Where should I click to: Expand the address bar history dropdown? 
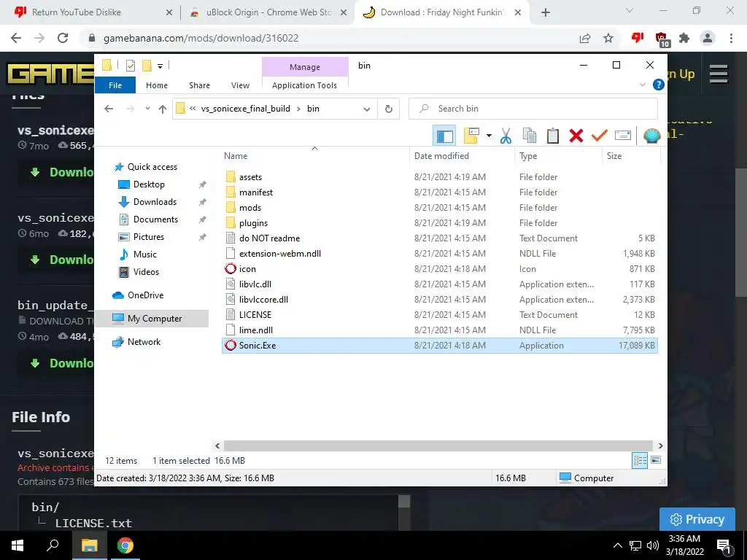tap(367, 109)
